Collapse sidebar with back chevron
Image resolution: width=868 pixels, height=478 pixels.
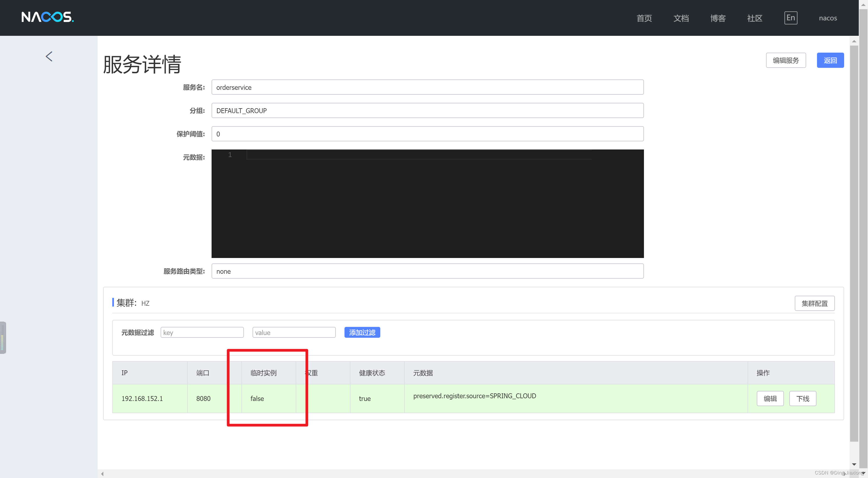pyautogui.click(x=49, y=56)
